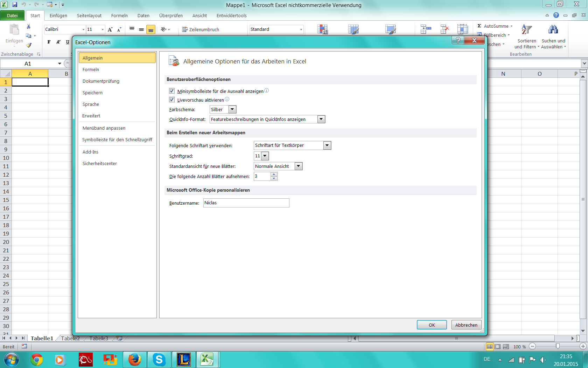Viewport: 588px width, 368px height.
Task: Open Firefox from the taskbar
Action: [x=134, y=360]
